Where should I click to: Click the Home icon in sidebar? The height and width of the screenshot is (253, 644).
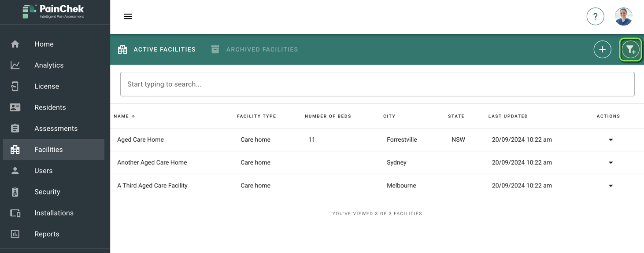pyautogui.click(x=15, y=44)
